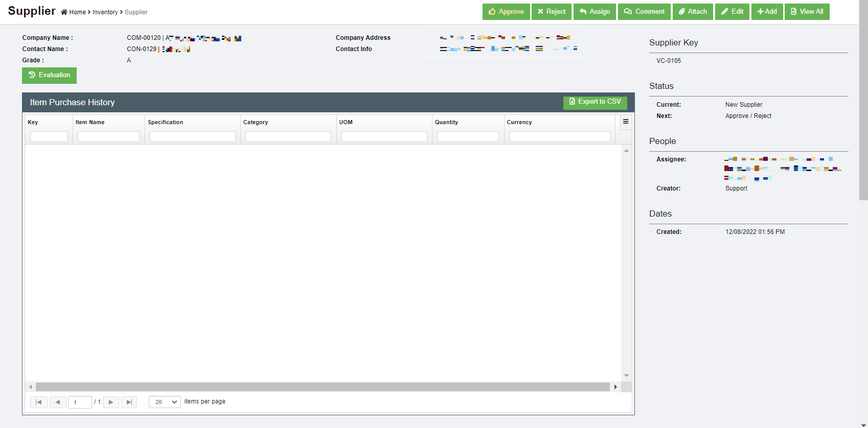Click the Add plus button

[x=767, y=12]
